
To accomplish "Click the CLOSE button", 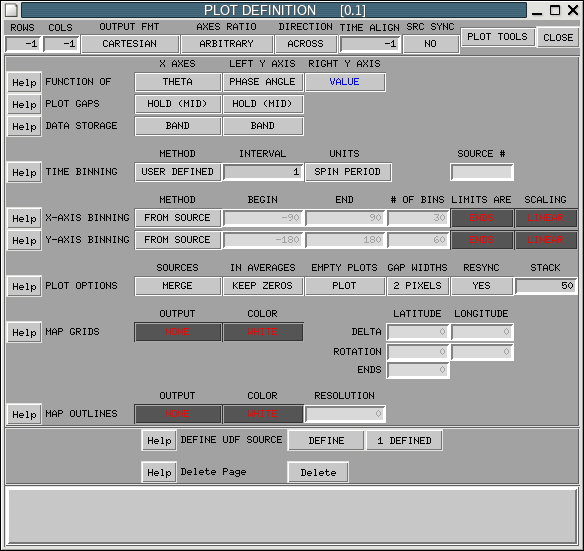I will [558, 37].
